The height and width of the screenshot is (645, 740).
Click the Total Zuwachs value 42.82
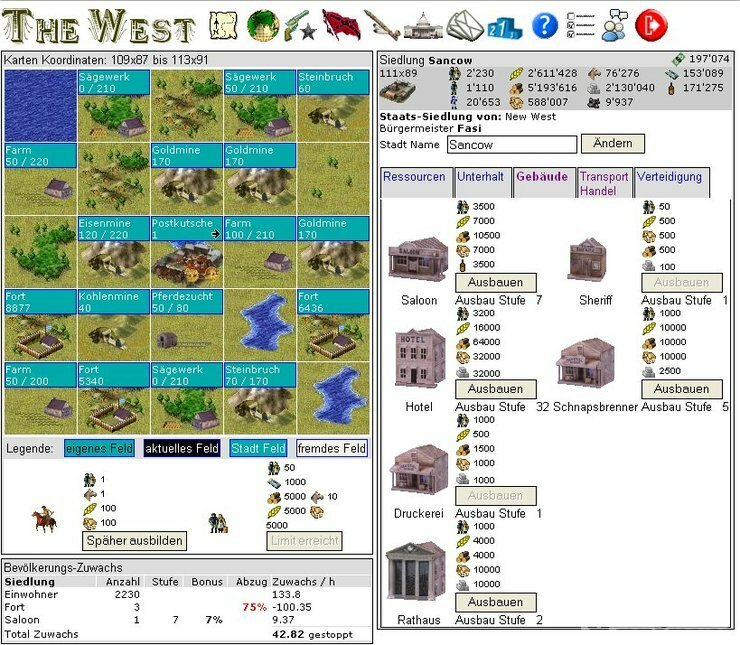pyautogui.click(x=288, y=634)
